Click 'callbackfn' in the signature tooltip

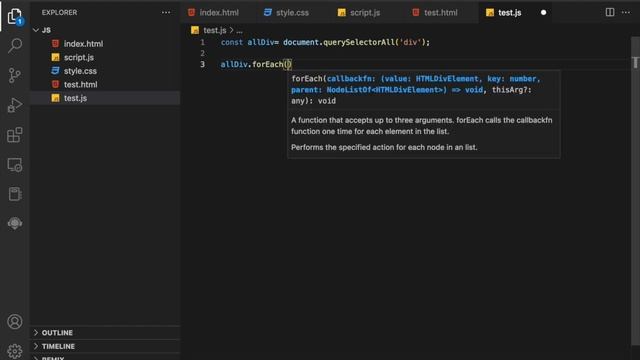click(349, 79)
